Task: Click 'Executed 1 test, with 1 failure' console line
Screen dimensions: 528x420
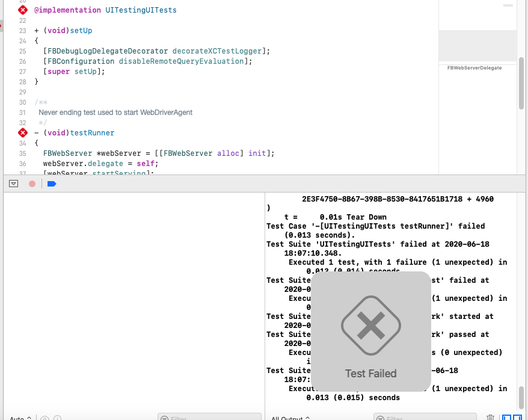Action: click(398, 262)
